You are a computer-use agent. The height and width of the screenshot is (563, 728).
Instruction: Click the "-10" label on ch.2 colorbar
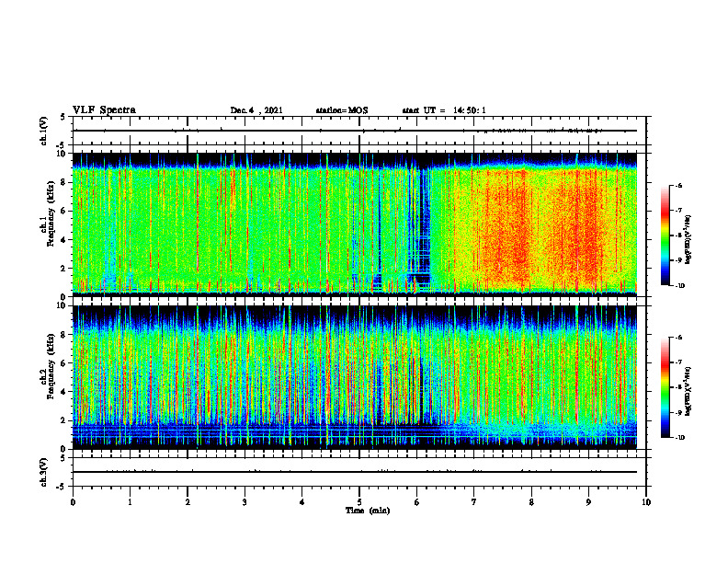click(x=680, y=438)
